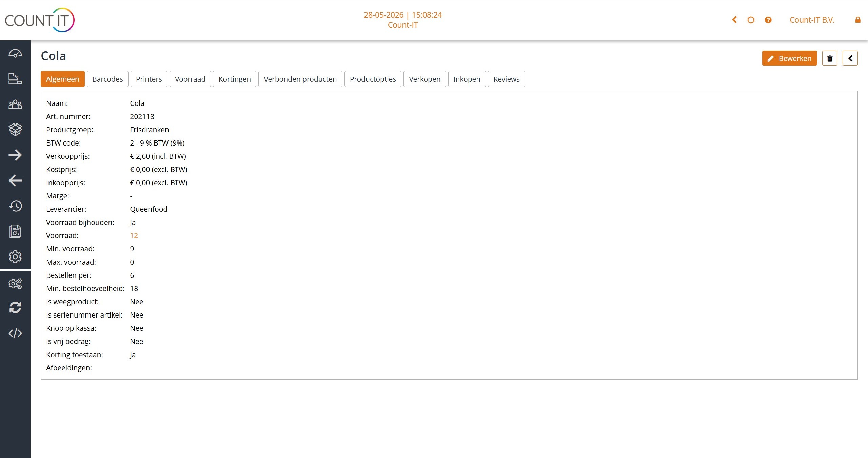The width and height of the screenshot is (868, 458).
Task: Open the advanced multi-gear settings icon
Action: 15,283
